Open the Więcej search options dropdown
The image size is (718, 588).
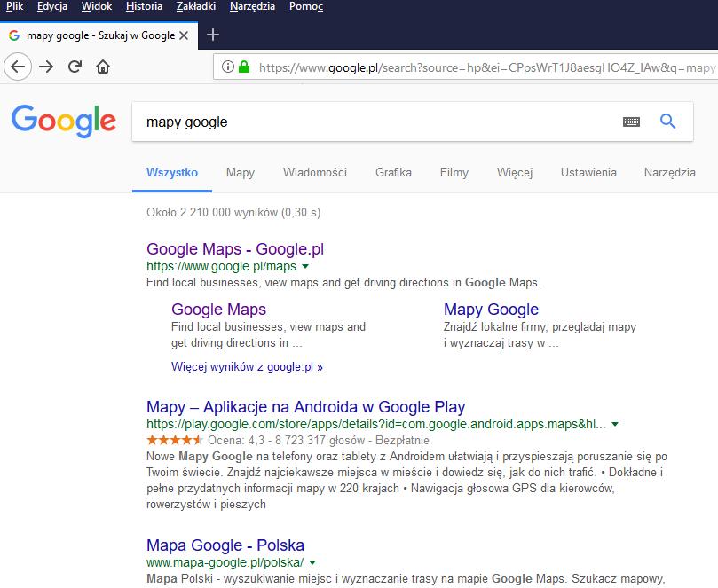click(x=515, y=173)
